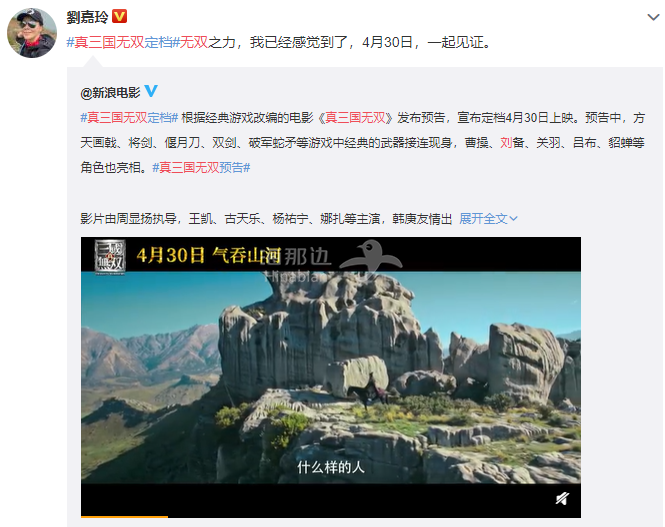This screenshot has height=527, width=665.
Task: Click the orange V verified badge by 刘嘉玲
Action: 119,16
